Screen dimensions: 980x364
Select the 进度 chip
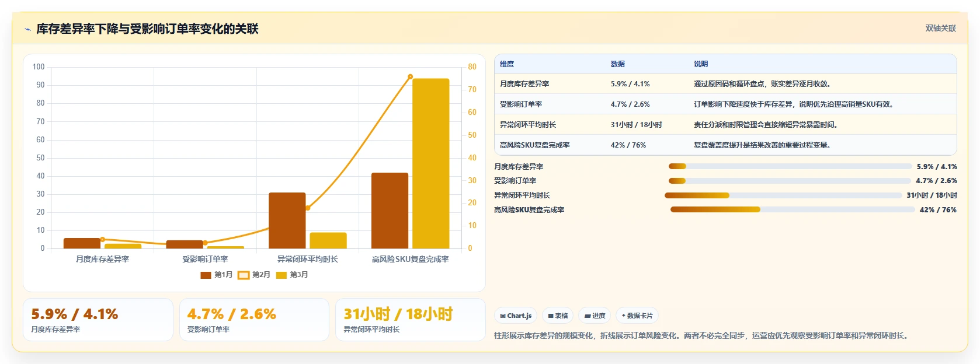(x=595, y=316)
